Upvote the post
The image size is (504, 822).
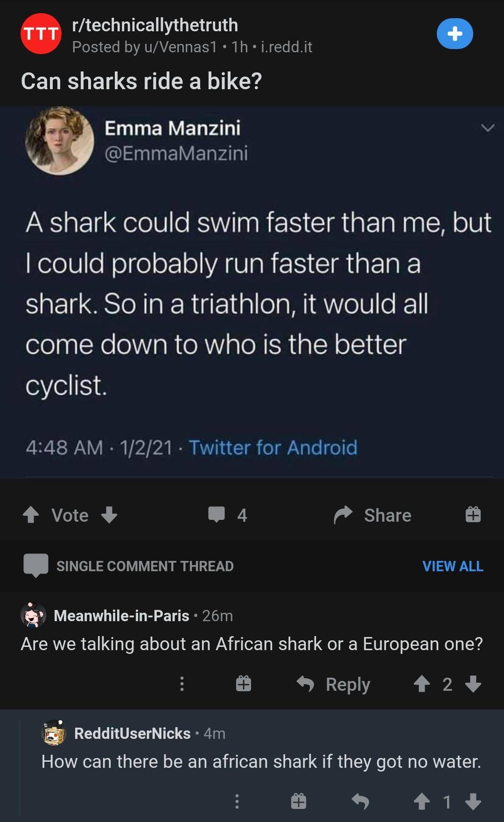(31, 515)
